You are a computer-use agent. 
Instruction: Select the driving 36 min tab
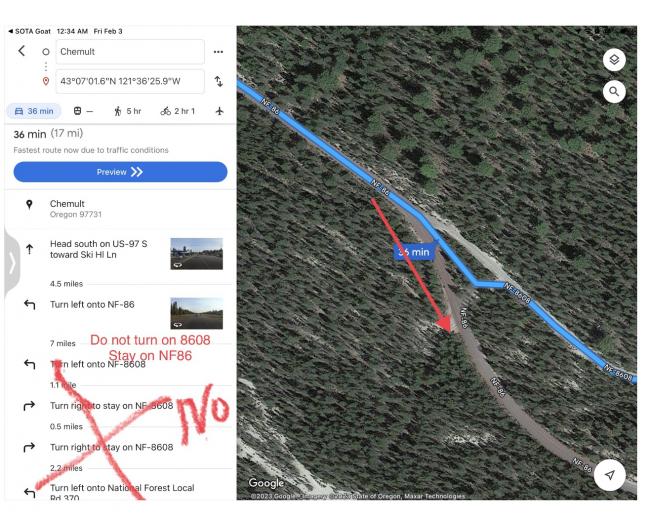point(34,111)
